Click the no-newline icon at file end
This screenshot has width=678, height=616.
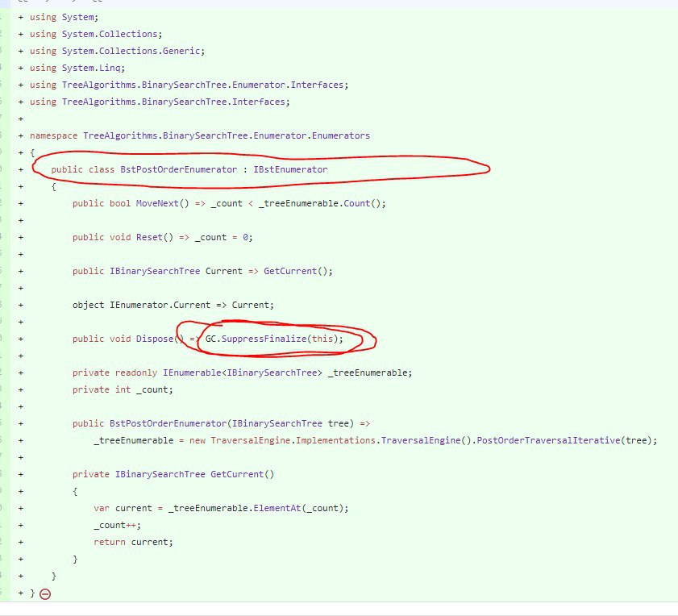point(45,594)
